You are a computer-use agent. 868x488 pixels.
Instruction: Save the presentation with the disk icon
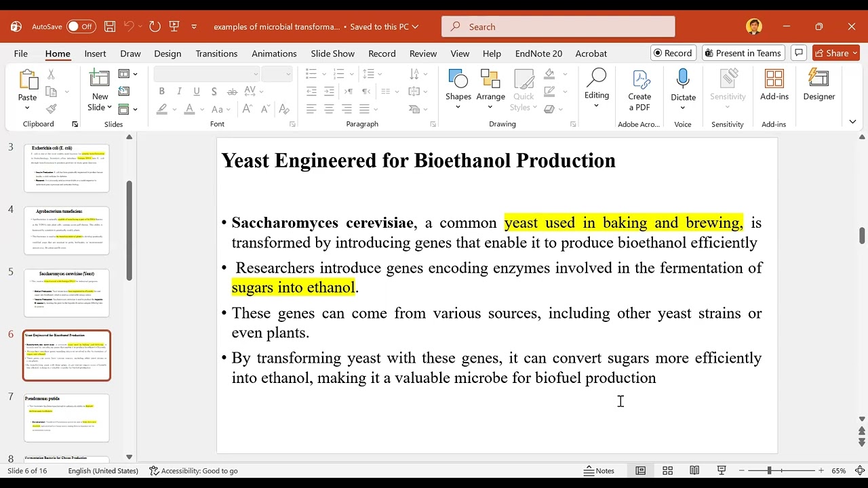coord(110,26)
